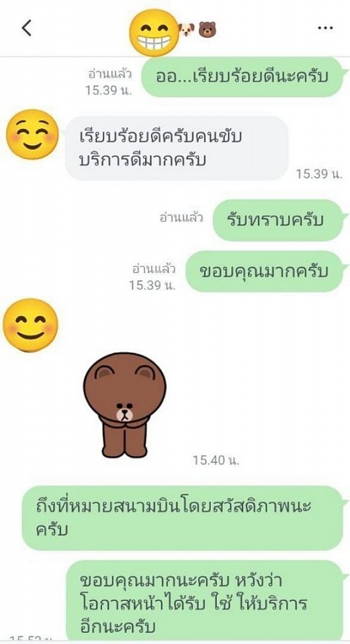Tap the 15.39 น. timestamp beside gray bubble
The image size is (350, 644).
point(320,174)
